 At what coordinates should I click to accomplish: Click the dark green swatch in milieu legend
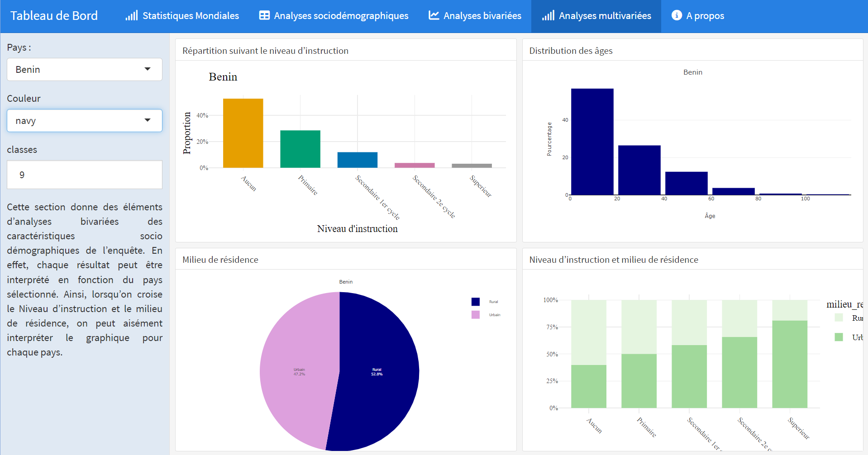tap(839, 337)
